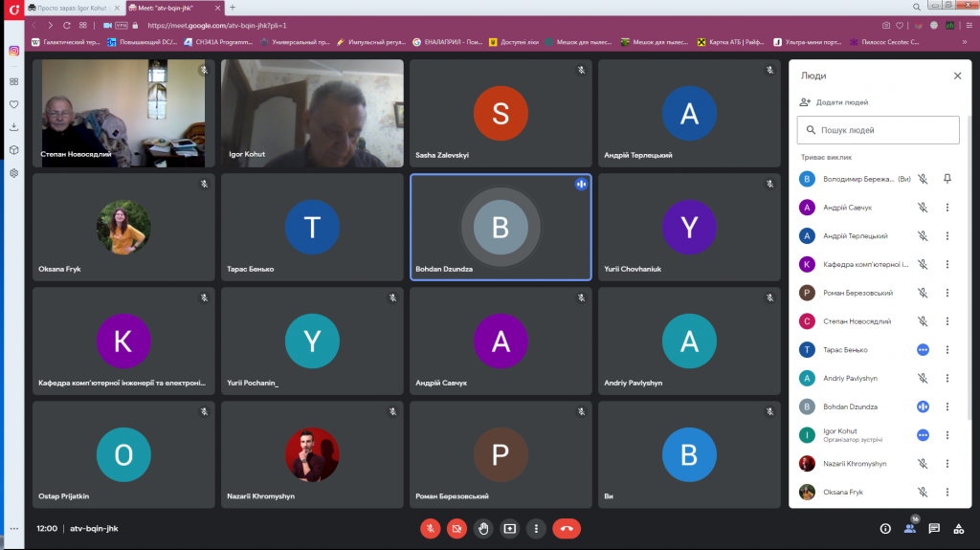Unmute microphone in the bottom call controls
The height and width of the screenshot is (550, 980).
click(431, 528)
